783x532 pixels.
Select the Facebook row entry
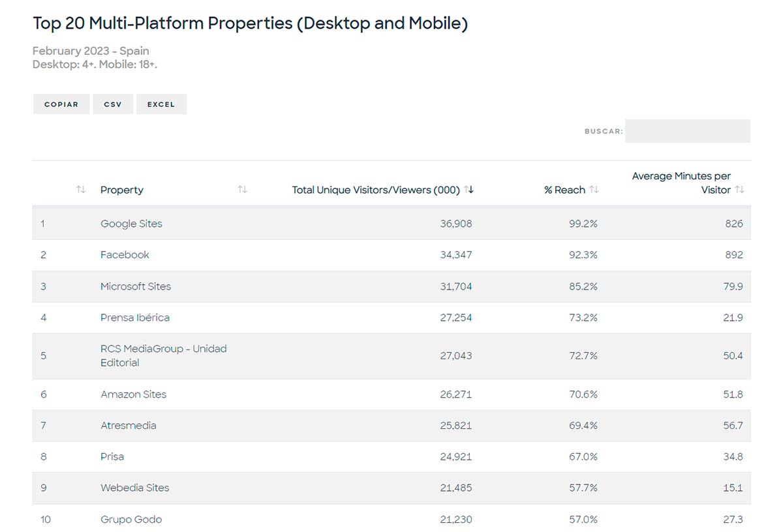coord(125,255)
